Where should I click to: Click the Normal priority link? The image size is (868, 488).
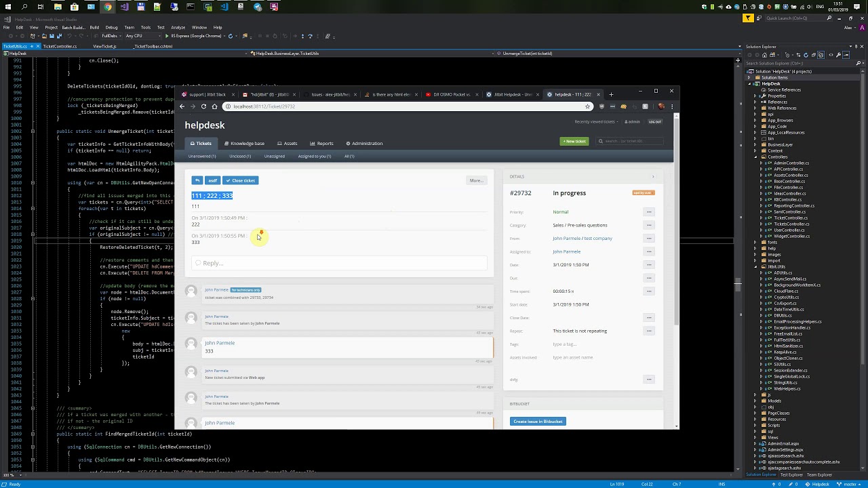point(560,212)
